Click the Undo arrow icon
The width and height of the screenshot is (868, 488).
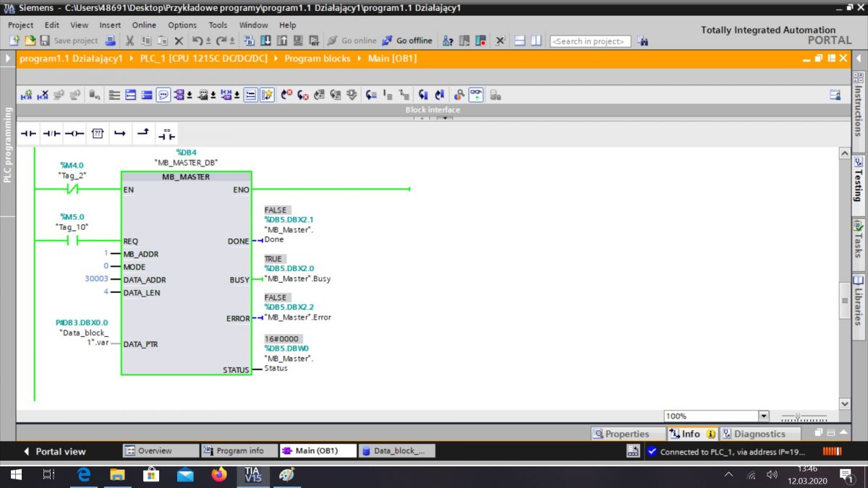click(197, 40)
